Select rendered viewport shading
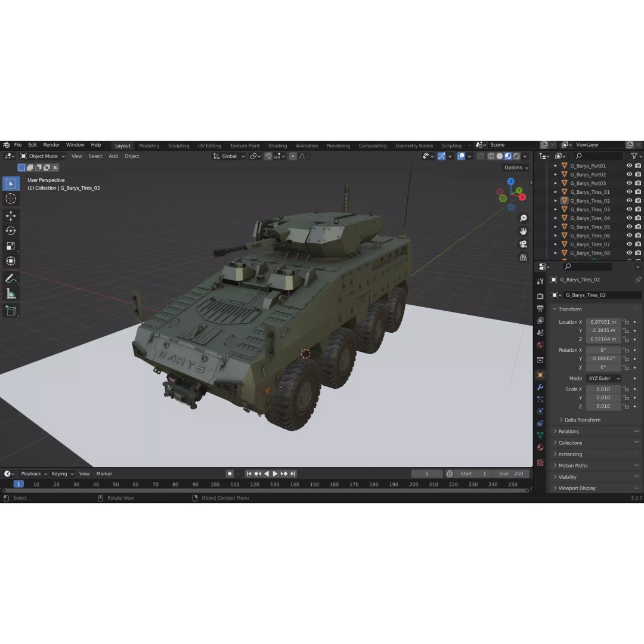Image resolution: width=644 pixels, height=644 pixels. tap(516, 156)
